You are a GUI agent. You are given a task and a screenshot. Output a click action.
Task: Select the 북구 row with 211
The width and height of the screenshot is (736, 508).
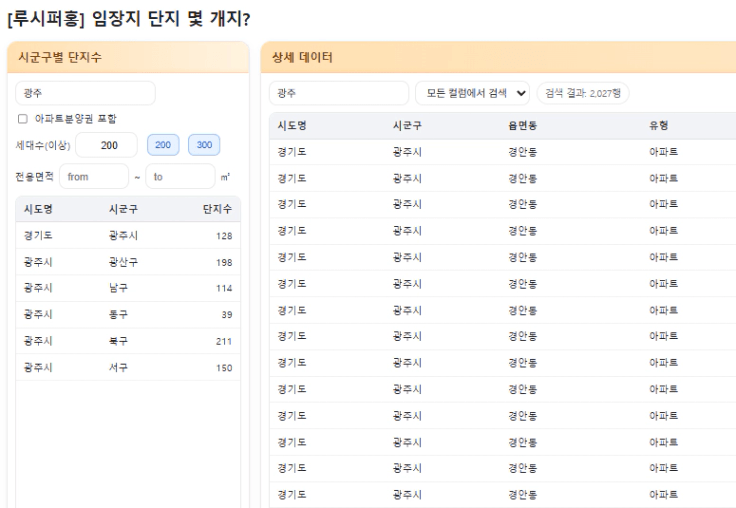(127, 341)
